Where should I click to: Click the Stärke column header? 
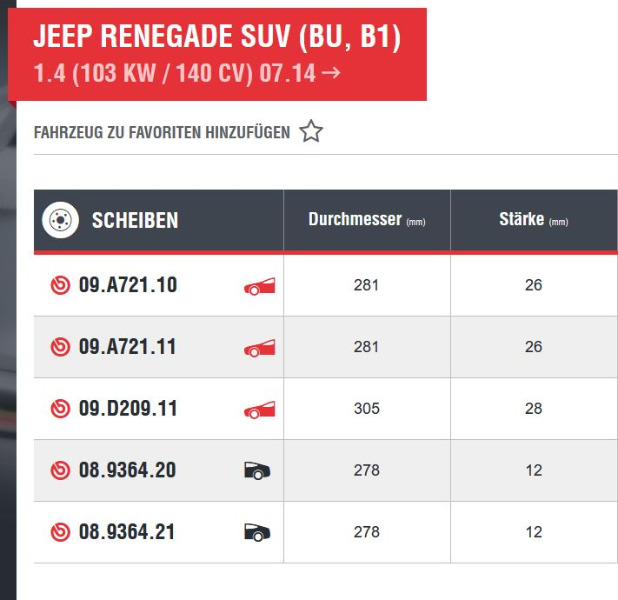pos(533,220)
